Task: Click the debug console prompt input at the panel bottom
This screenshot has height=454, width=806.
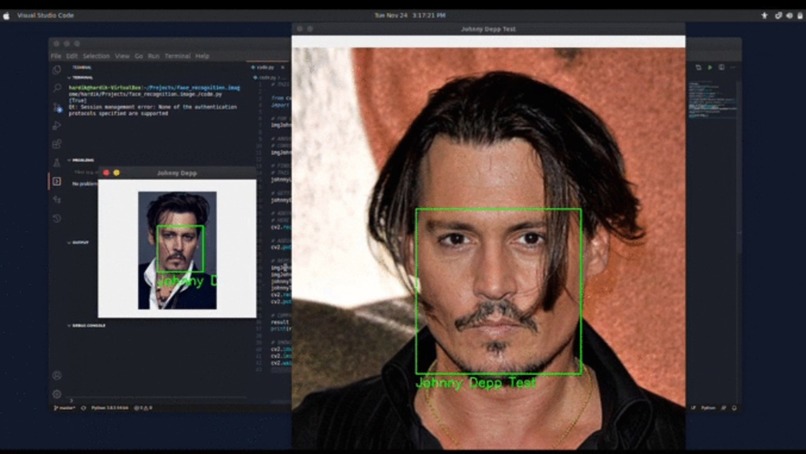Action: (x=159, y=400)
